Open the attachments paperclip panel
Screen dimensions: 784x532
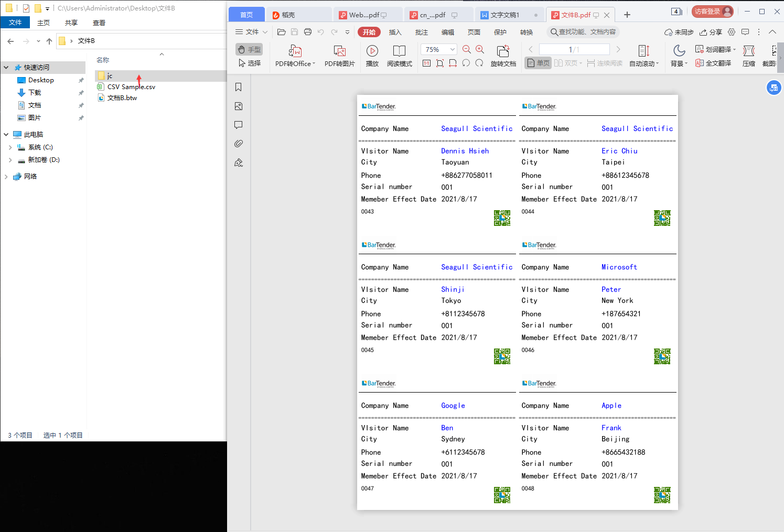click(239, 144)
